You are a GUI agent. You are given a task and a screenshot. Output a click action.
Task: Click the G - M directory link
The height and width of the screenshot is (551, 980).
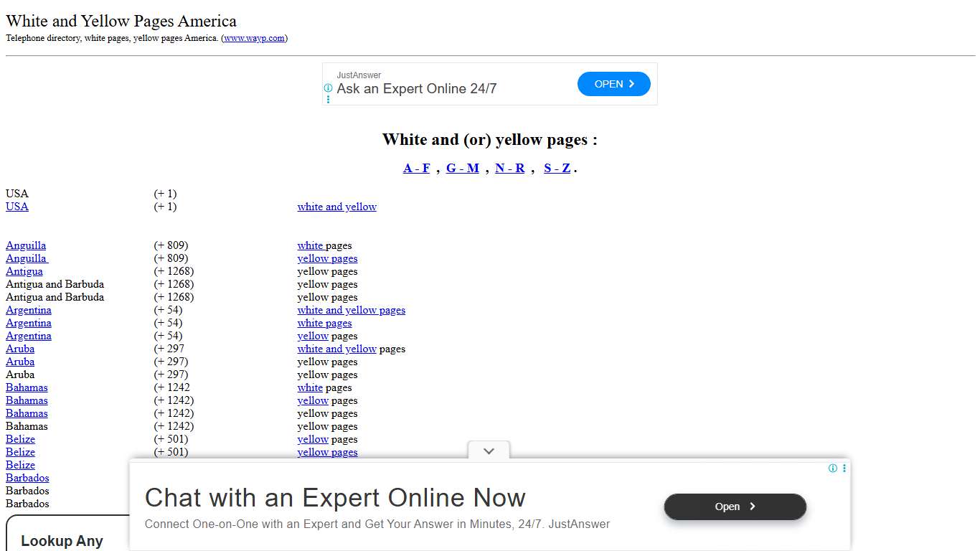pyautogui.click(x=462, y=168)
